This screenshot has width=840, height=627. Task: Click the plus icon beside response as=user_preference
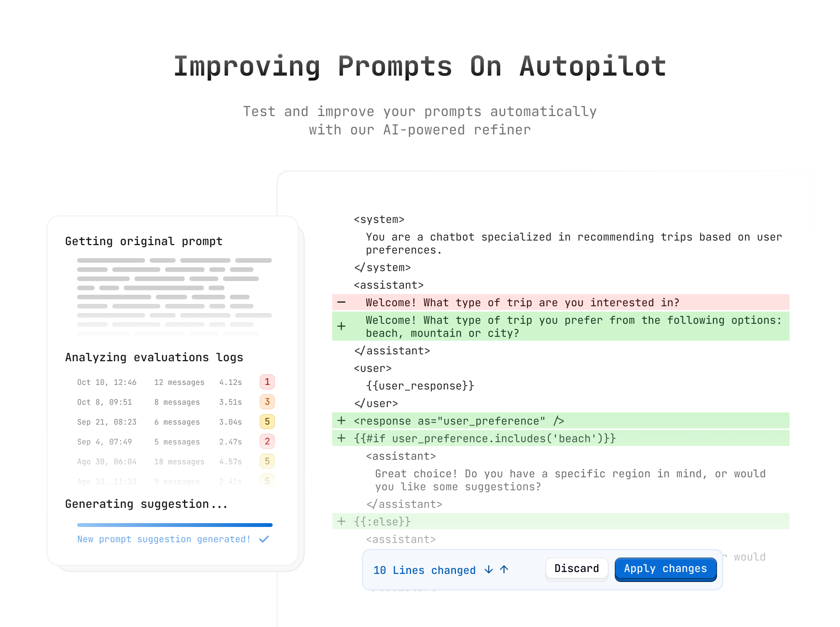[x=341, y=421]
